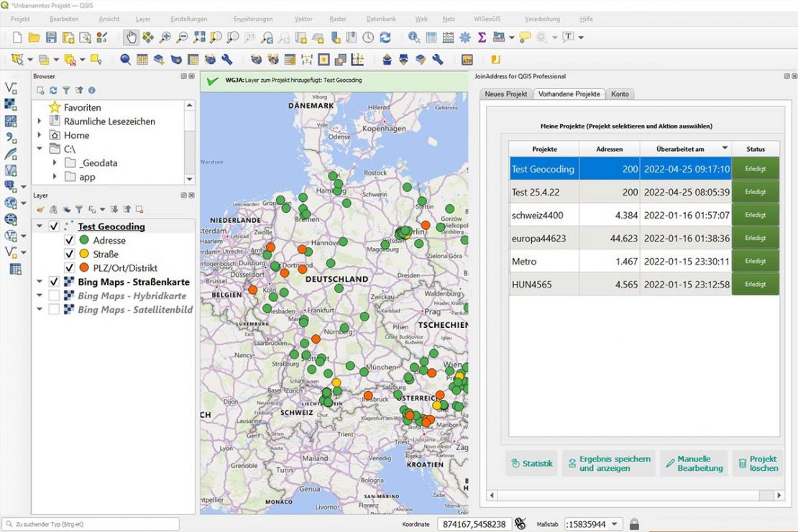
Task: Select the schweiz4400 project row
Action: pos(644,215)
